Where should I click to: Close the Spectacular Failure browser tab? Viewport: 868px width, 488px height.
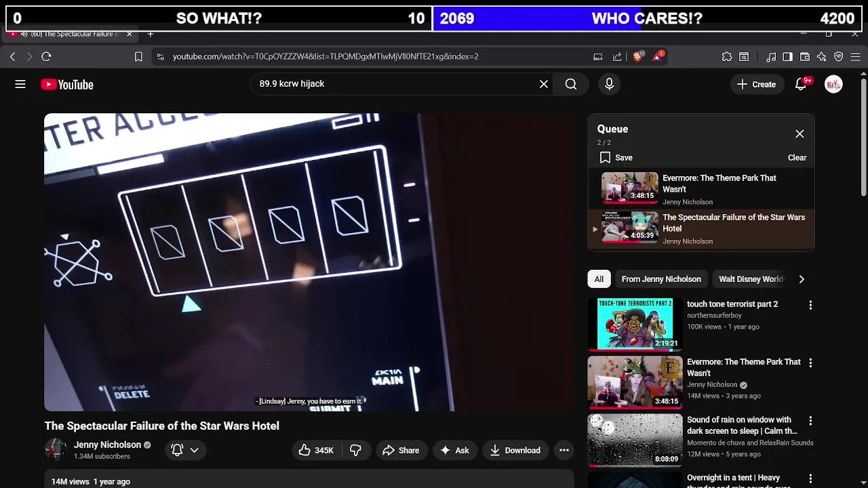(129, 34)
